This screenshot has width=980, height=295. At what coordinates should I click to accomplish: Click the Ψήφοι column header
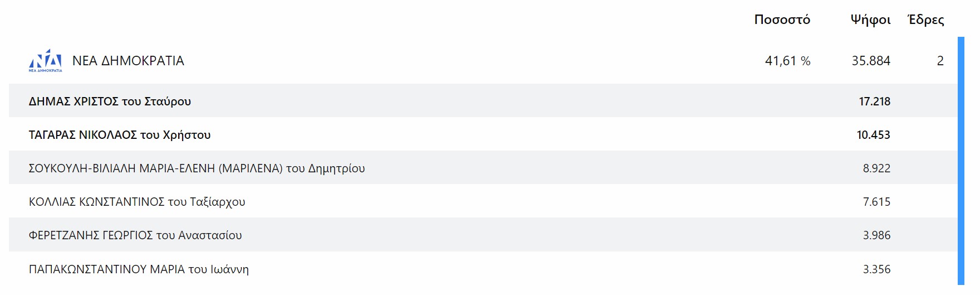pos(870,20)
